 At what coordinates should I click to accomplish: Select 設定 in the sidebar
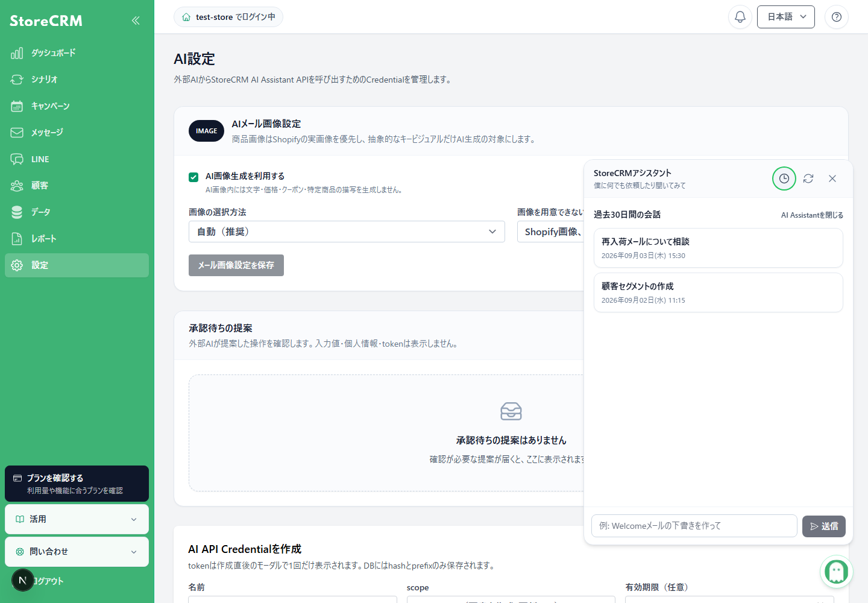pos(77,265)
